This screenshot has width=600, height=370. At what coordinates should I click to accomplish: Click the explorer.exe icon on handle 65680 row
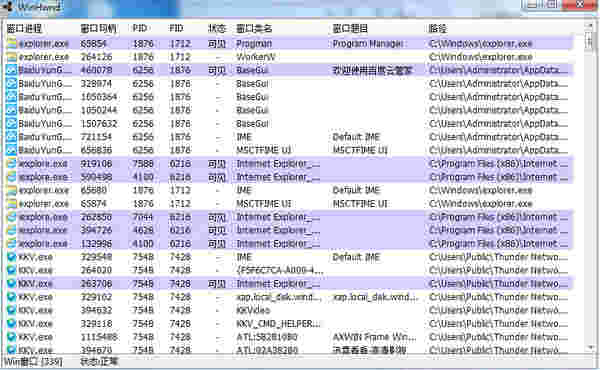pos(11,190)
